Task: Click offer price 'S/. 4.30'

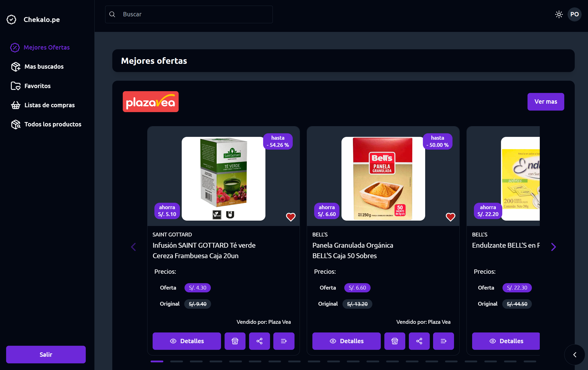Action: click(x=198, y=288)
